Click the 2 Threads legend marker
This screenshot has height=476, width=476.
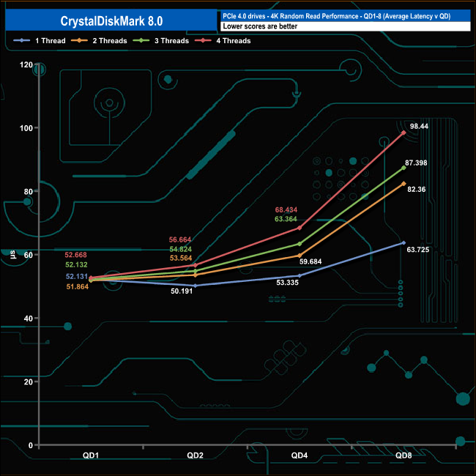[79, 41]
